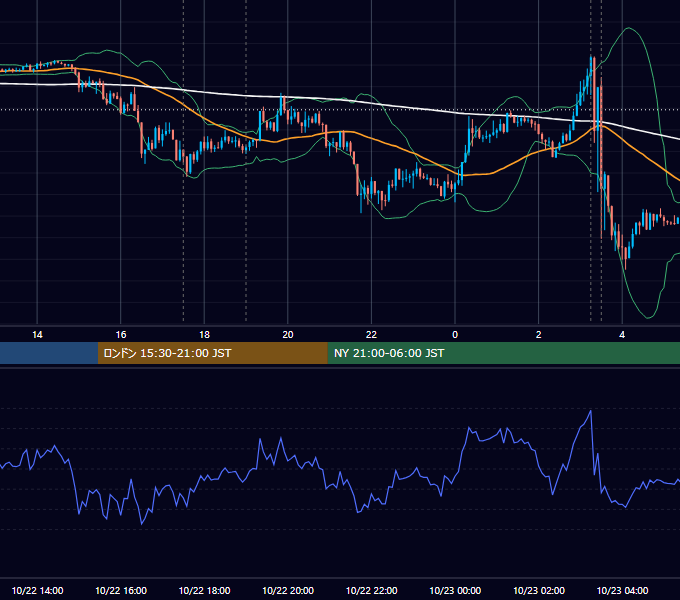
Task: Click the 18 hour axis label
Action: [204, 335]
